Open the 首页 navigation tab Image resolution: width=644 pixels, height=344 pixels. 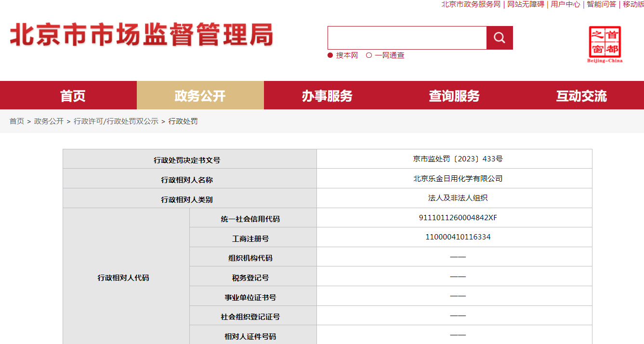pos(73,95)
